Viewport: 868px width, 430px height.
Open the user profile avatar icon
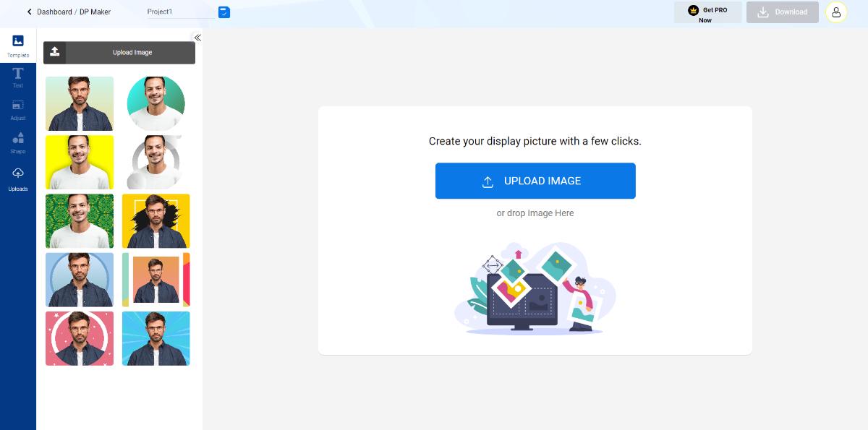point(835,12)
